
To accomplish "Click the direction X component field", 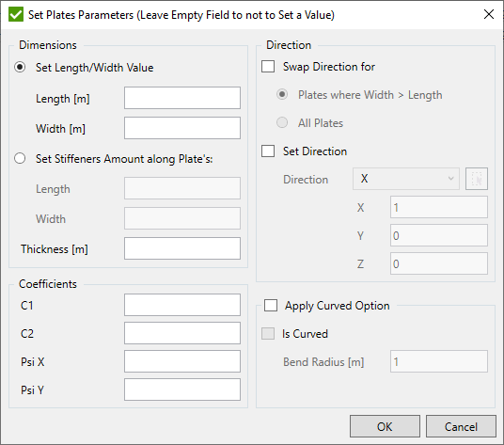I will click(x=439, y=207).
